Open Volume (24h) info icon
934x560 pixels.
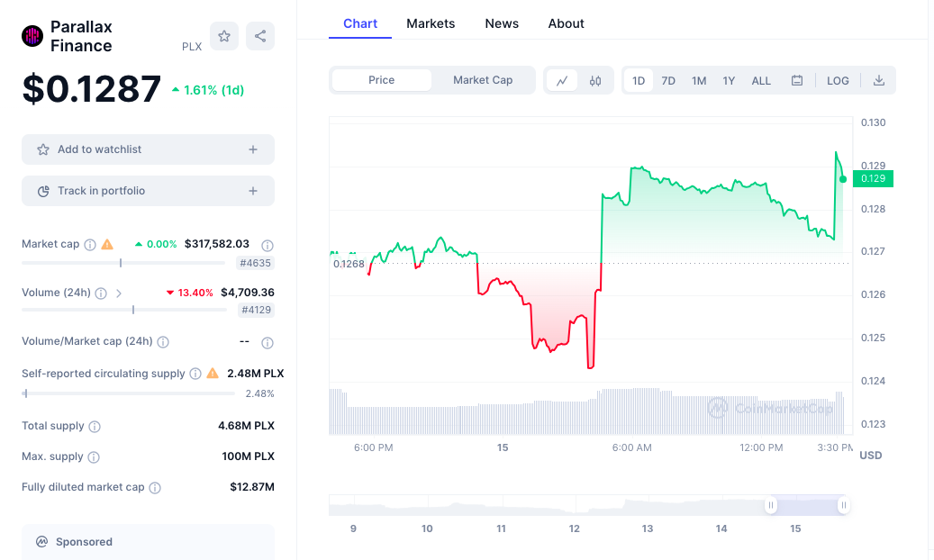click(101, 294)
